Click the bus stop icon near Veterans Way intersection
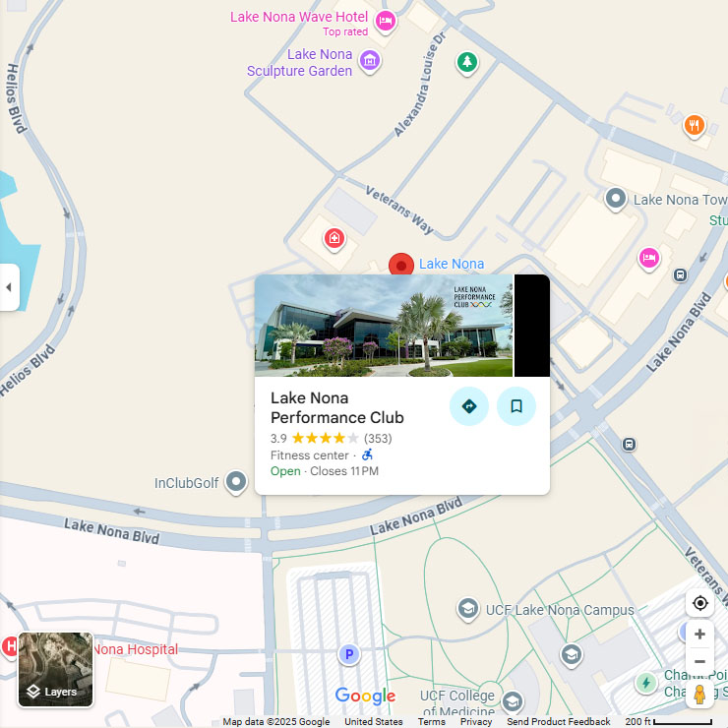Image resolution: width=728 pixels, height=728 pixels. coord(629,445)
